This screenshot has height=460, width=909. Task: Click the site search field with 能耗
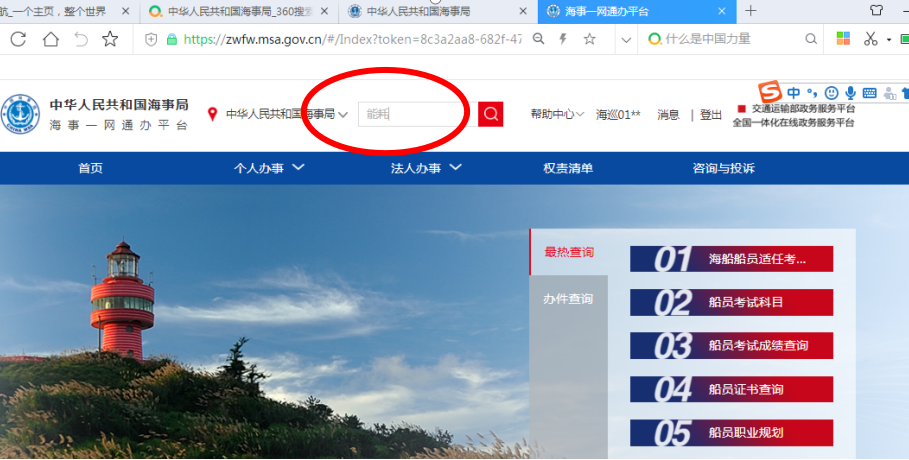(x=418, y=114)
